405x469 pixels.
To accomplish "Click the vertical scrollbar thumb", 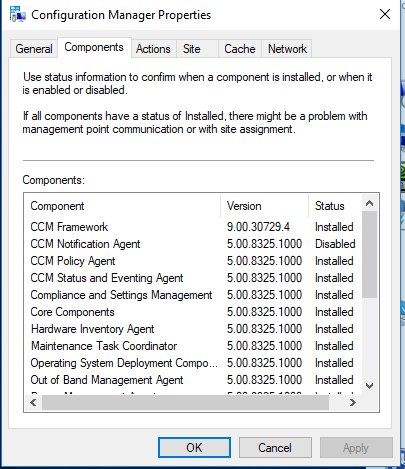I will [x=369, y=254].
